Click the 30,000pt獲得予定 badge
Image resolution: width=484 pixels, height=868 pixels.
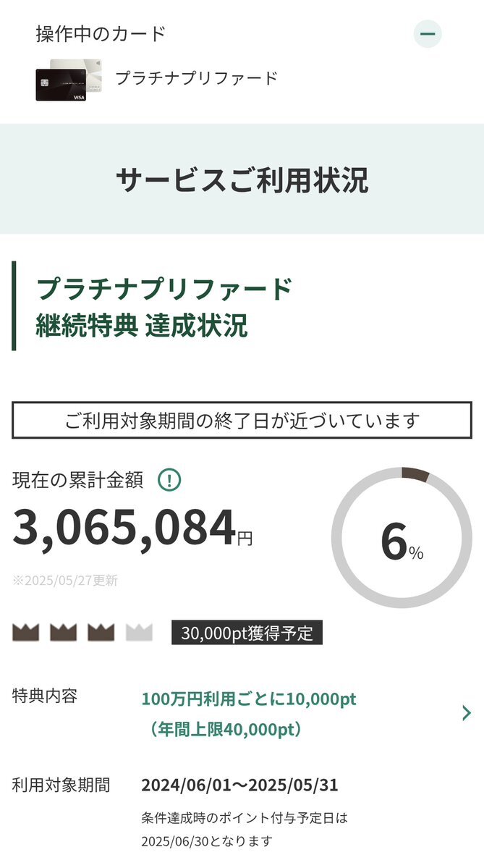247,633
